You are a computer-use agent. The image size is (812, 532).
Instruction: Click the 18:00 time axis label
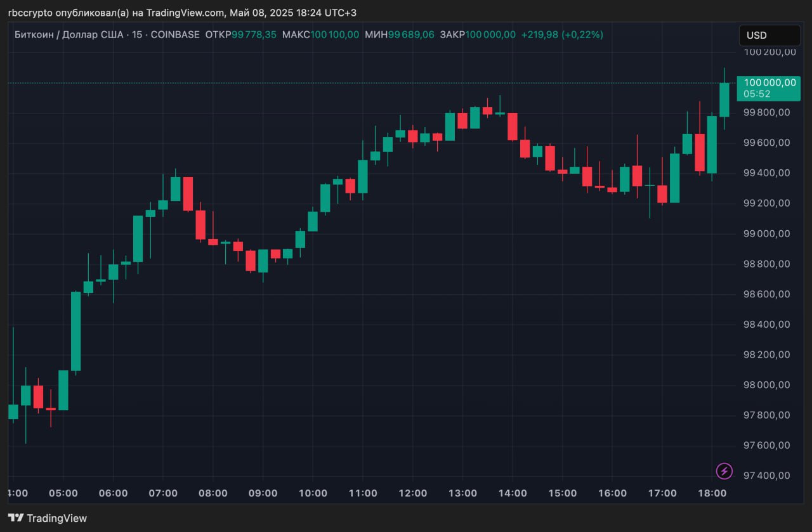(x=712, y=493)
